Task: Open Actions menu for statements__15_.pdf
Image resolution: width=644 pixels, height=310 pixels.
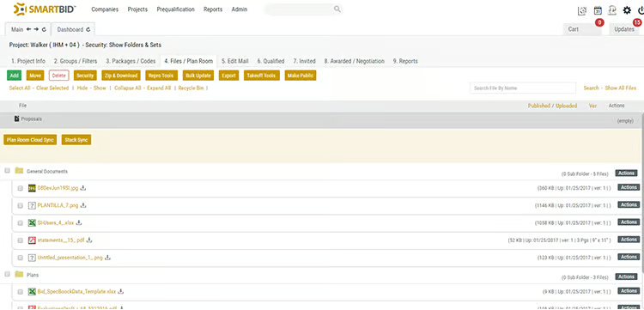Action: pos(629,240)
